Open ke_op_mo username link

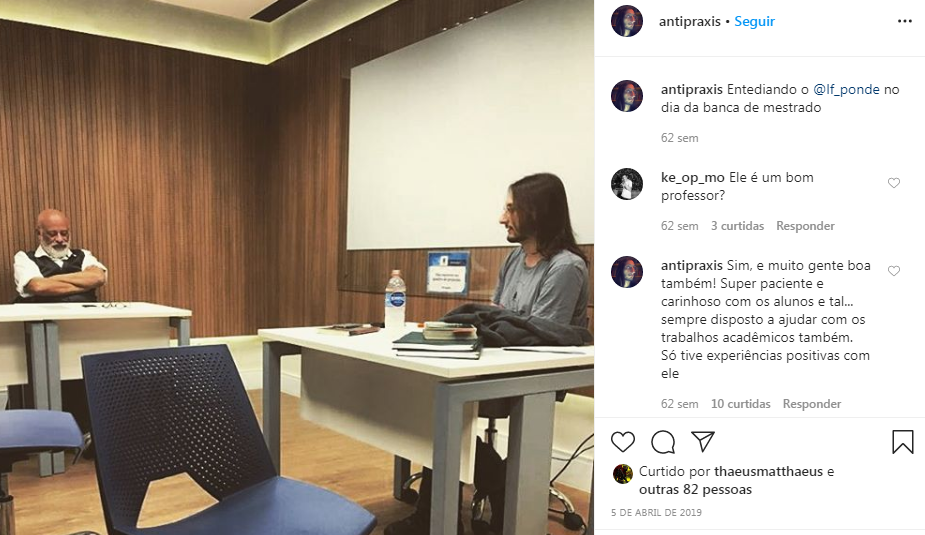tap(693, 178)
